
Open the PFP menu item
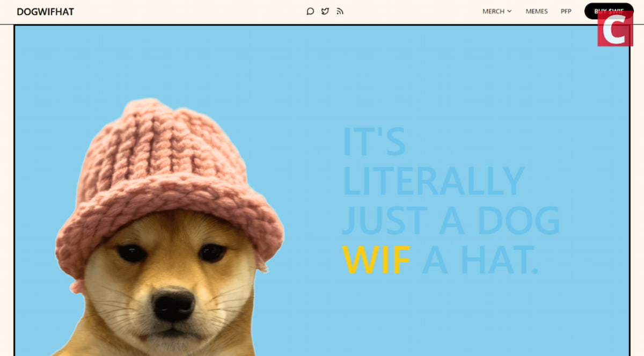click(566, 11)
